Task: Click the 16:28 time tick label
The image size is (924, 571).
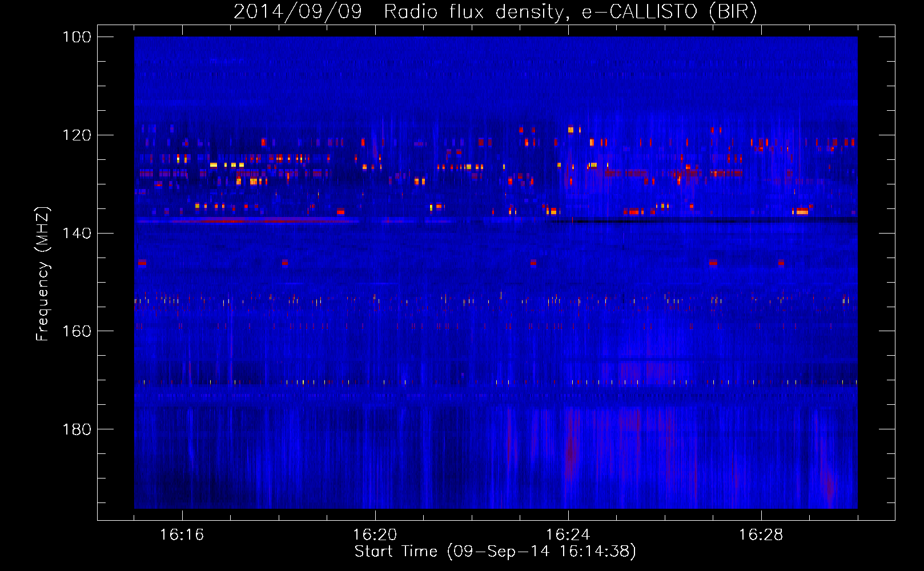Action: pos(761,535)
